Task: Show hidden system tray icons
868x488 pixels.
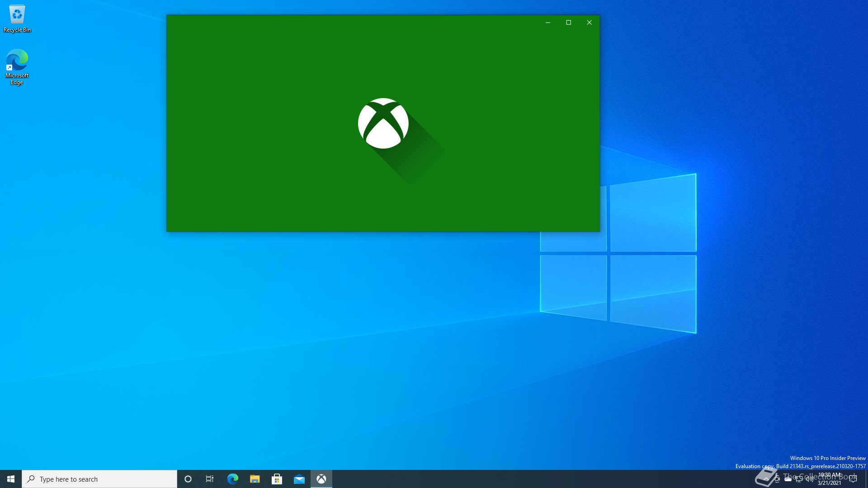Action: [x=766, y=479]
